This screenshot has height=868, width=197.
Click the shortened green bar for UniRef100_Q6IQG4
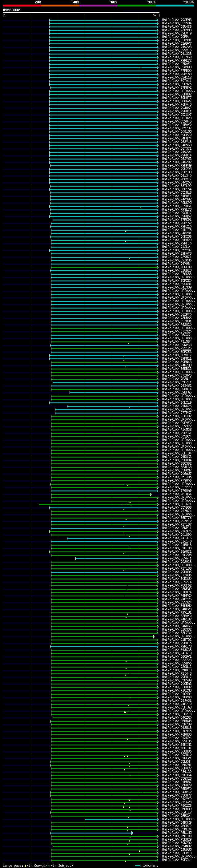pyautogui.click(x=101, y=494)
